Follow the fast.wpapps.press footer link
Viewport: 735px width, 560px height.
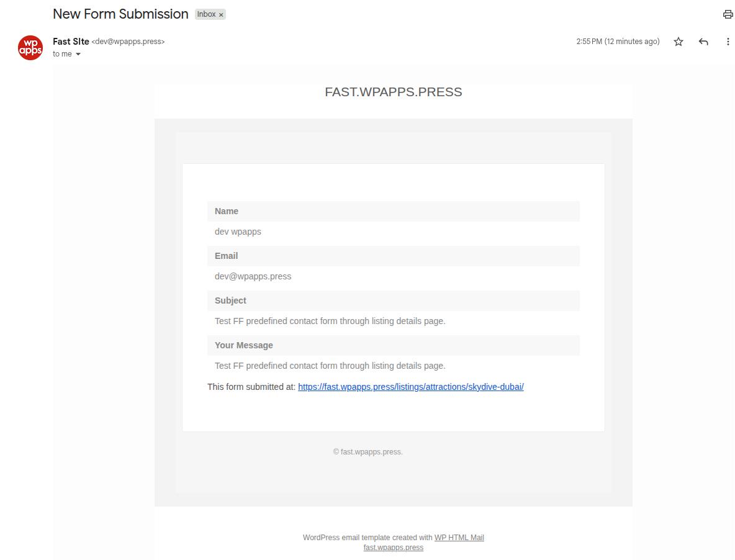pos(393,548)
